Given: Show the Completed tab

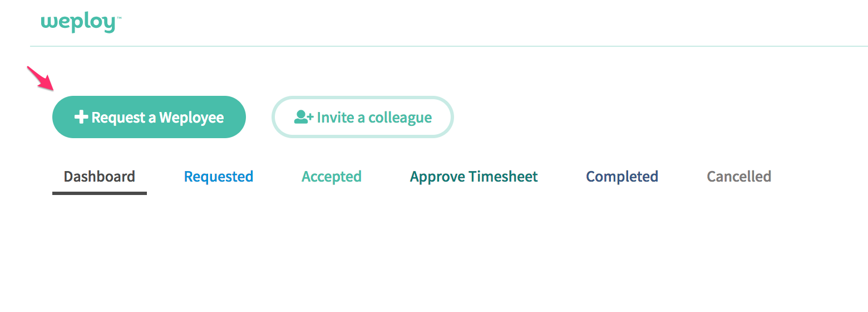Looking at the screenshot, I should (x=622, y=177).
